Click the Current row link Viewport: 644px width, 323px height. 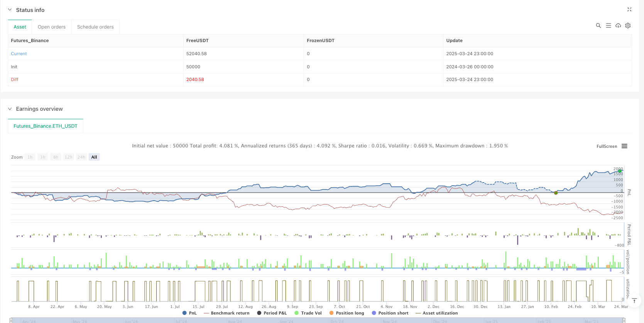tap(19, 54)
